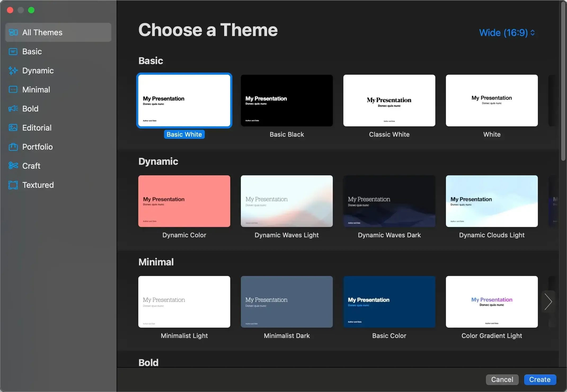Click the "Minimalist Dark" label
This screenshot has width=567, height=392.
point(287,336)
